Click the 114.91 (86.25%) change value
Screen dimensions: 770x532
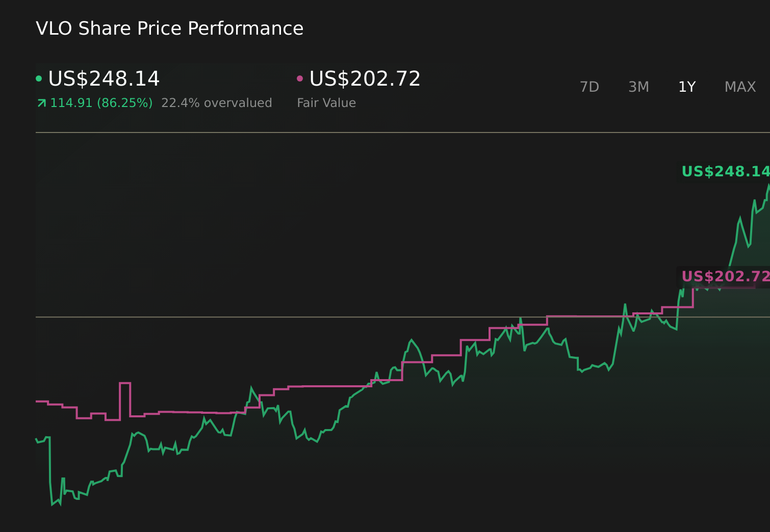tap(101, 103)
